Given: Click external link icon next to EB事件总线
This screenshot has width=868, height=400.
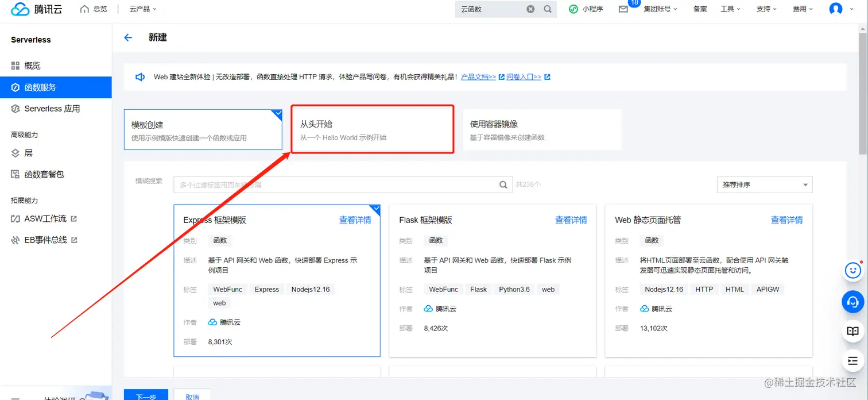Looking at the screenshot, I should click(x=73, y=240).
